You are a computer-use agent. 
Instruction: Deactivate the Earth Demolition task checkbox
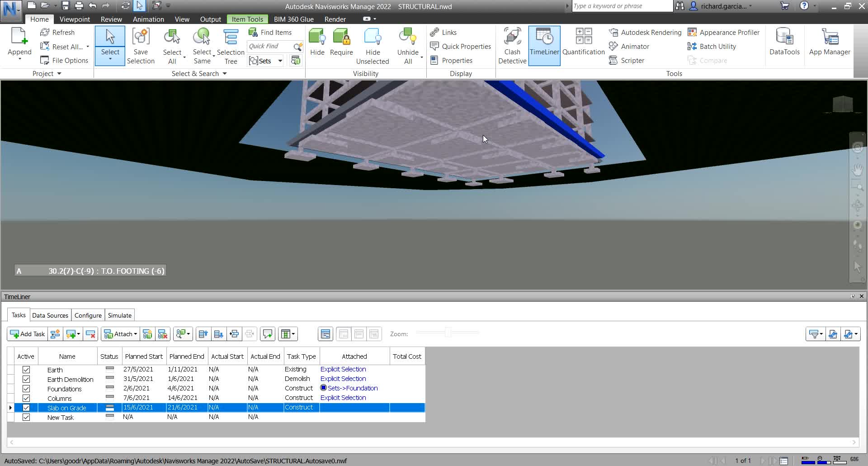(x=26, y=379)
